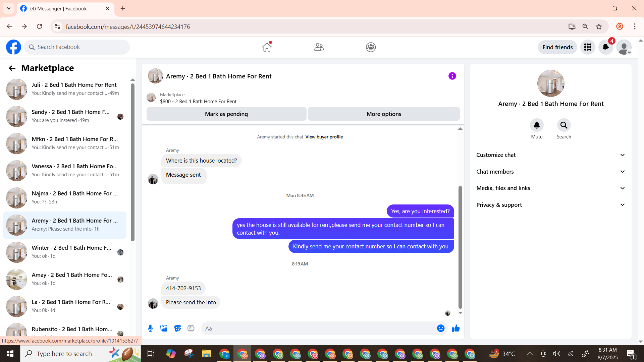Click the browser address bar URL
The image size is (644, 362).
click(x=128, y=26)
